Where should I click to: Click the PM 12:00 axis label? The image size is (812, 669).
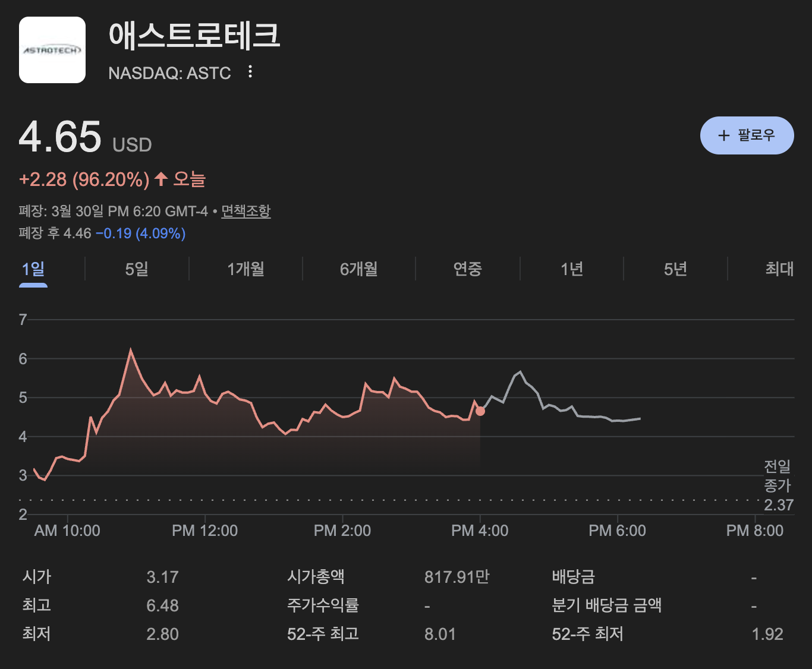[204, 531]
